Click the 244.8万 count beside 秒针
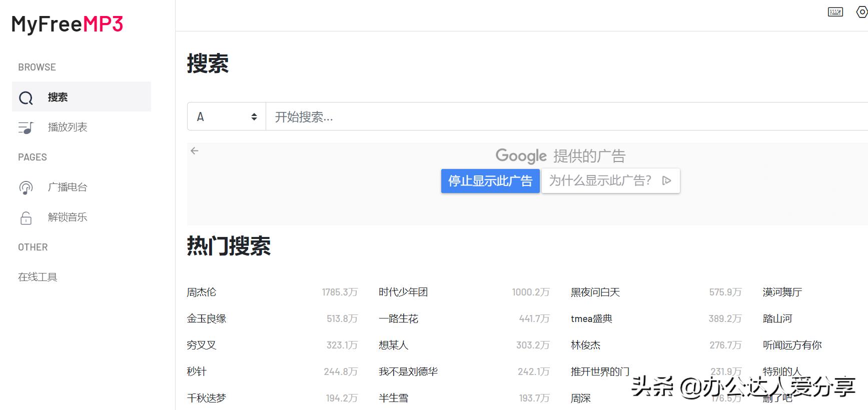This screenshot has width=868, height=410. pyautogui.click(x=341, y=371)
